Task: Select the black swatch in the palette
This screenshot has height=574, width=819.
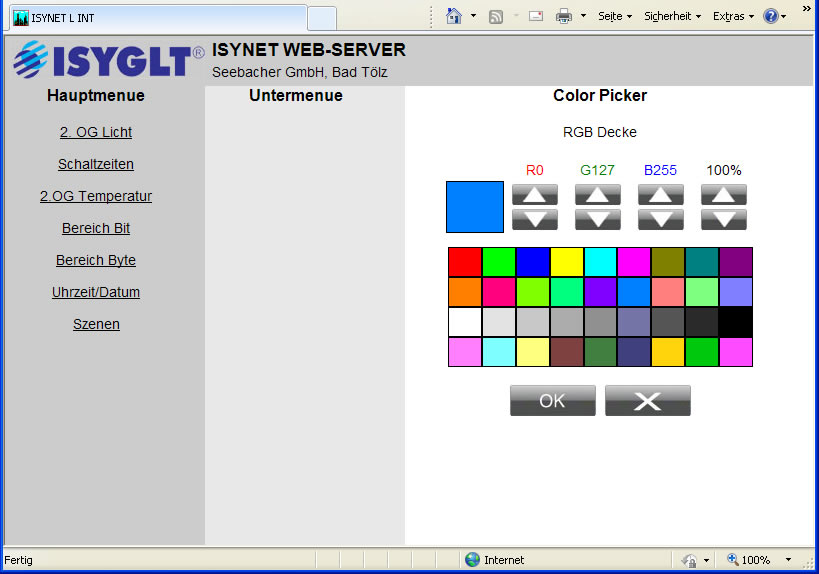Action: (x=736, y=322)
